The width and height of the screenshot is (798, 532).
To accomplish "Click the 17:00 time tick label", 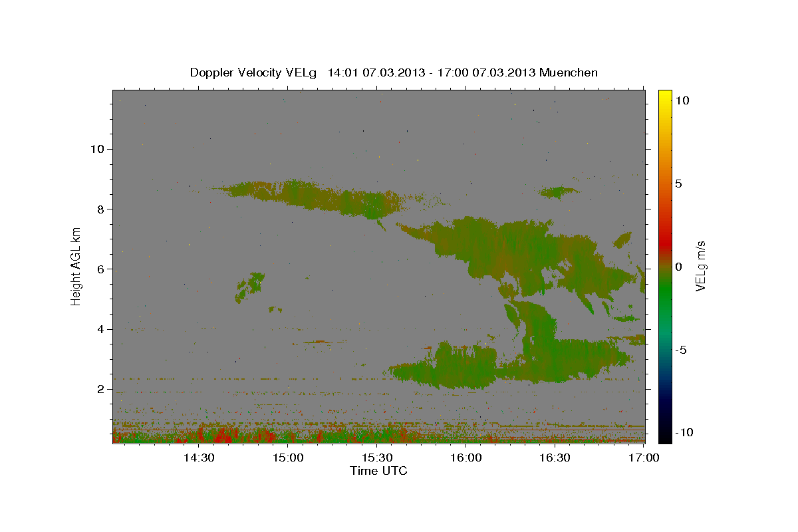I will tap(644, 458).
